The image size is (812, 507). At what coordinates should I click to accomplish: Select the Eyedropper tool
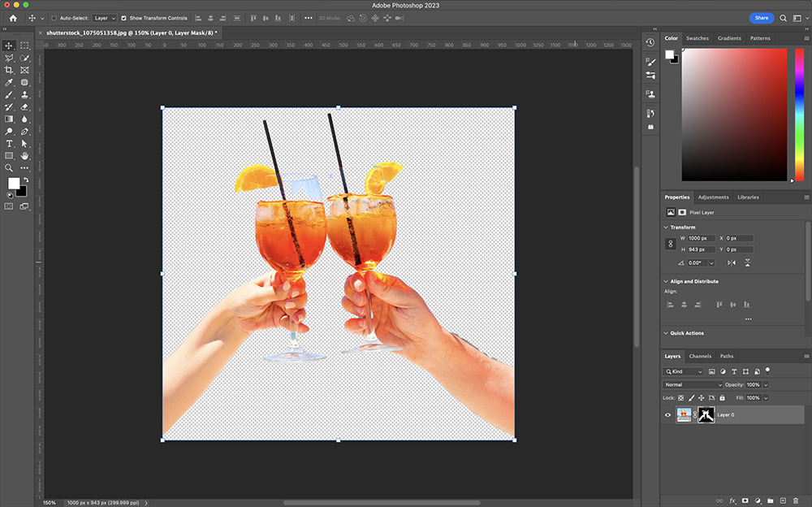point(9,82)
